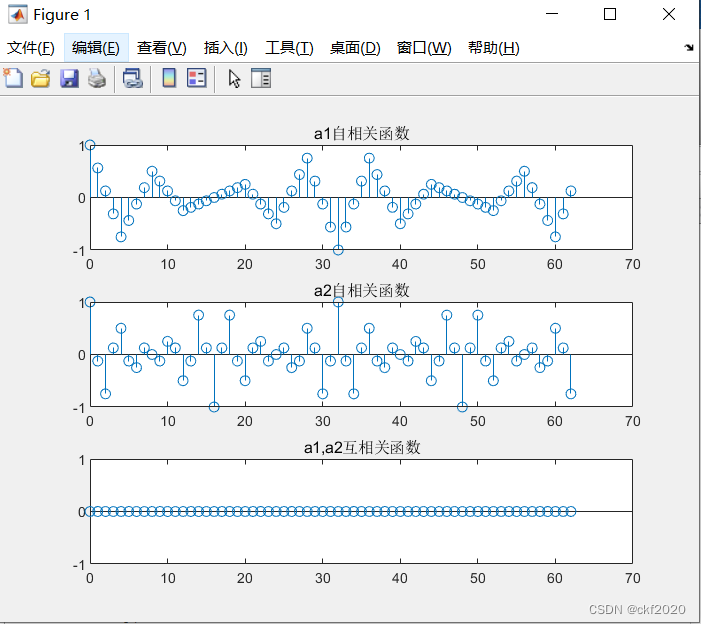Click the middle a2 autocorrelation axes
The height and width of the screenshot is (624, 701).
click(x=361, y=354)
